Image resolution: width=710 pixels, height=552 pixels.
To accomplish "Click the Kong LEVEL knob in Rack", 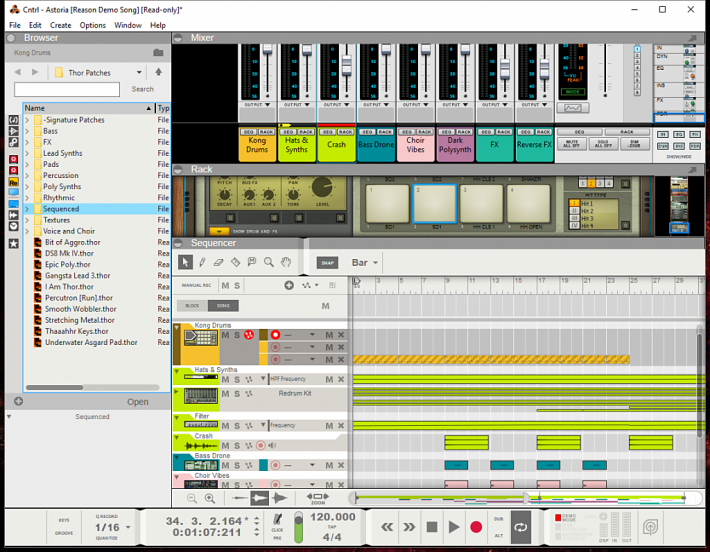I will [x=322, y=187].
